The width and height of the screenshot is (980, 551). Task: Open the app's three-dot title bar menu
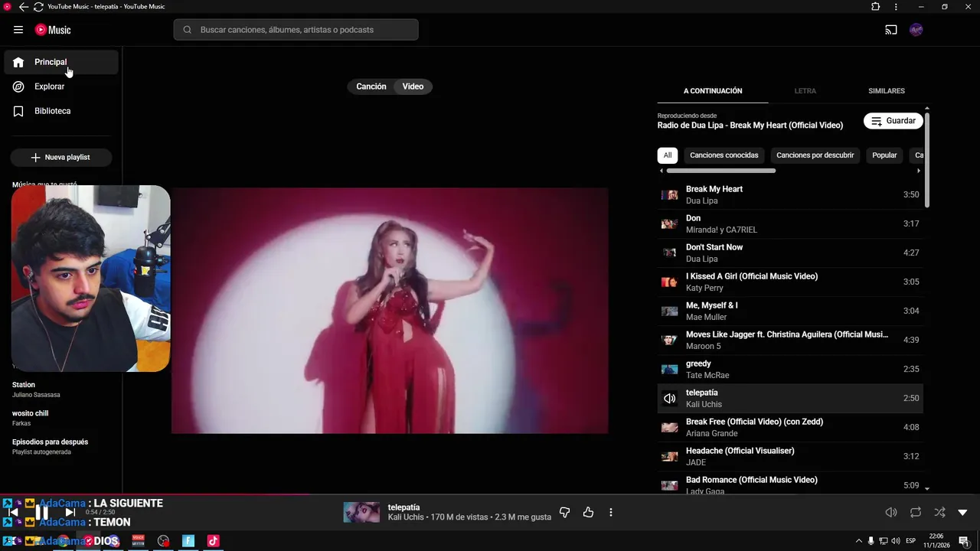click(896, 7)
